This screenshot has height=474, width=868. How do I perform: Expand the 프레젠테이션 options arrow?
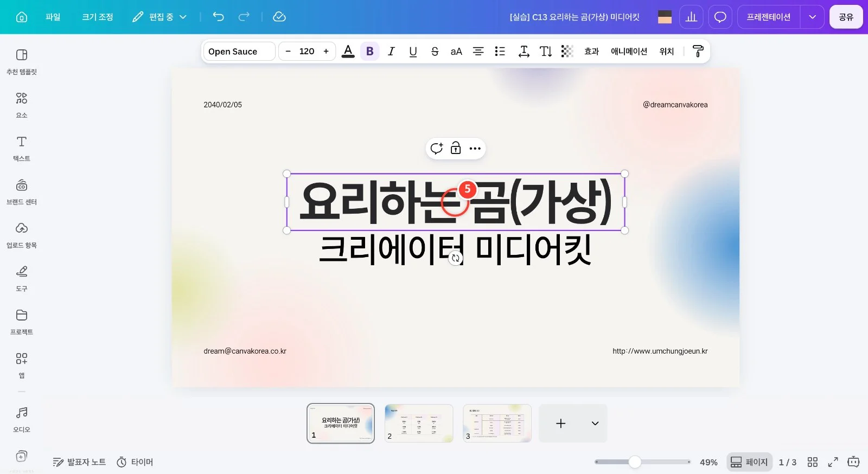click(x=812, y=17)
